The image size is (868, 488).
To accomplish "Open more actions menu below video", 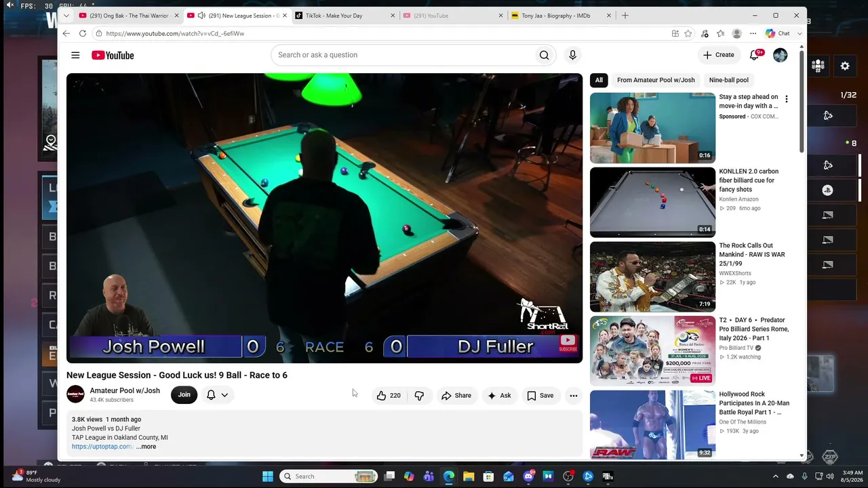I will [573, 395].
